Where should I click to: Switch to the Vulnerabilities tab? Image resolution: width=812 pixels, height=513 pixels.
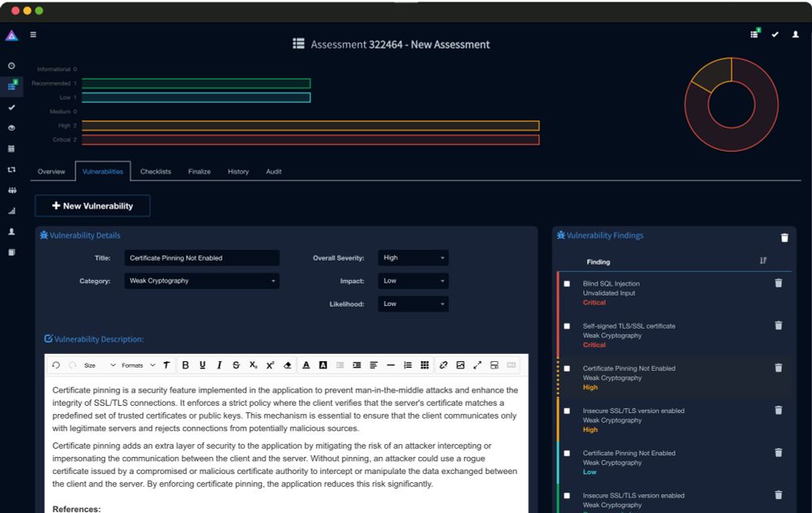coord(102,171)
